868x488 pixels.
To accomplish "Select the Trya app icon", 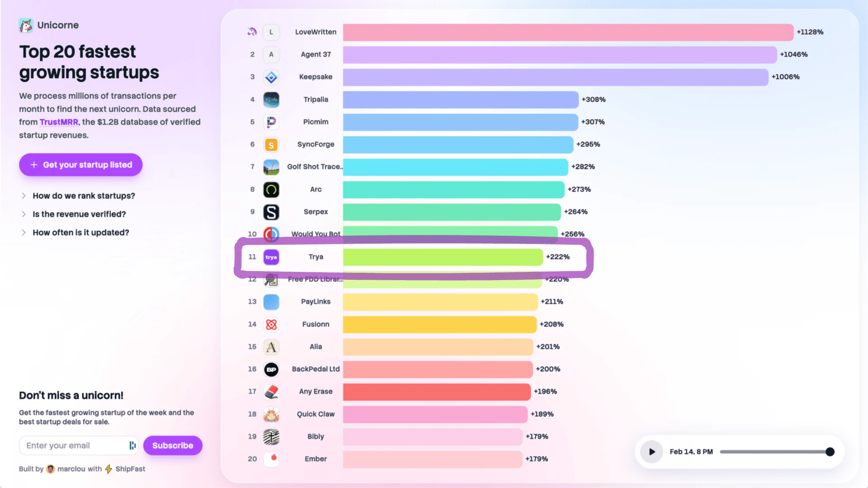I will tap(271, 256).
